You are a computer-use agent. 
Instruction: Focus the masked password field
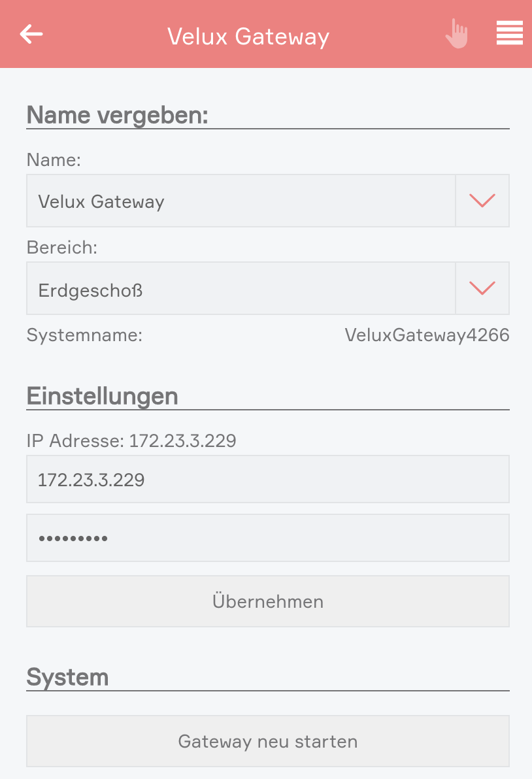pyautogui.click(x=267, y=538)
